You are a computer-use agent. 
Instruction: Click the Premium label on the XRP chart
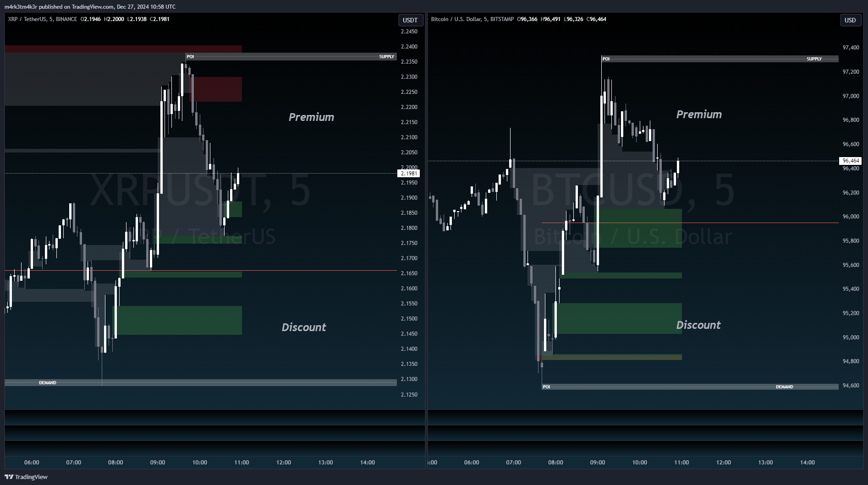click(x=311, y=117)
